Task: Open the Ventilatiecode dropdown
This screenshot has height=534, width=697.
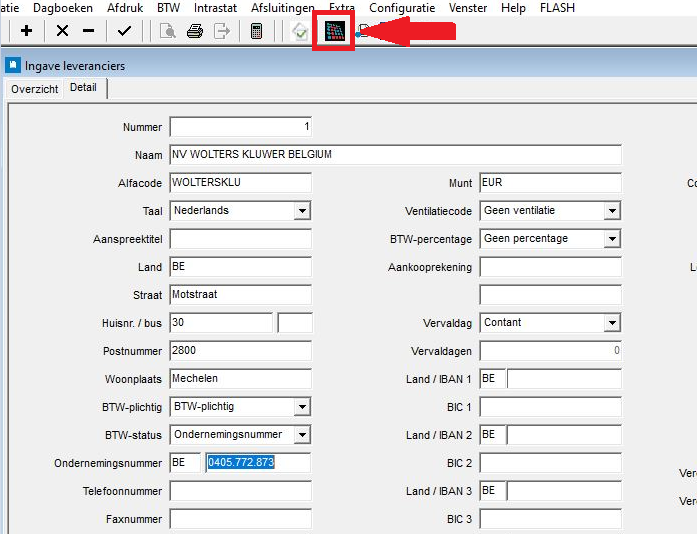Action: 612,211
